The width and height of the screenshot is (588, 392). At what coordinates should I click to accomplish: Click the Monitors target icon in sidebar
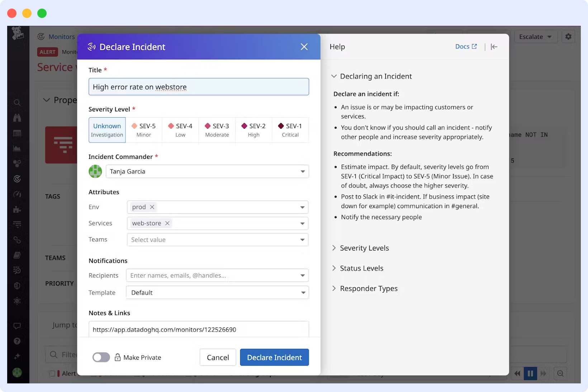(x=17, y=179)
